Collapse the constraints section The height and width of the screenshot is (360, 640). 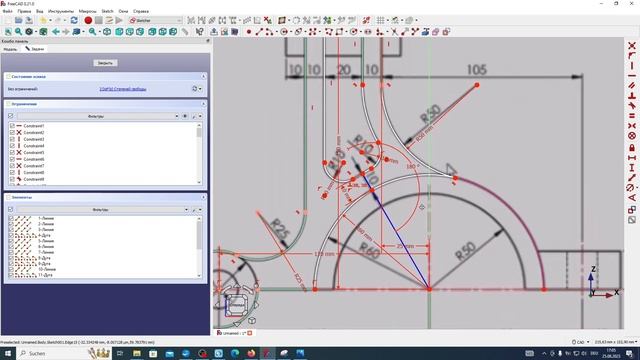click(x=203, y=104)
